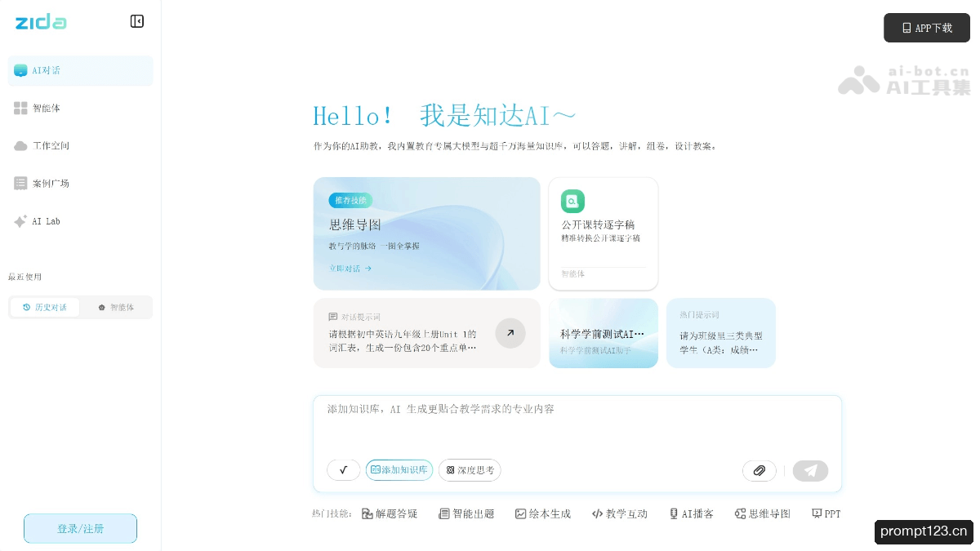Select the AI播客 hot skill
This screenshot has height=551, width=980.
(691, 513)
